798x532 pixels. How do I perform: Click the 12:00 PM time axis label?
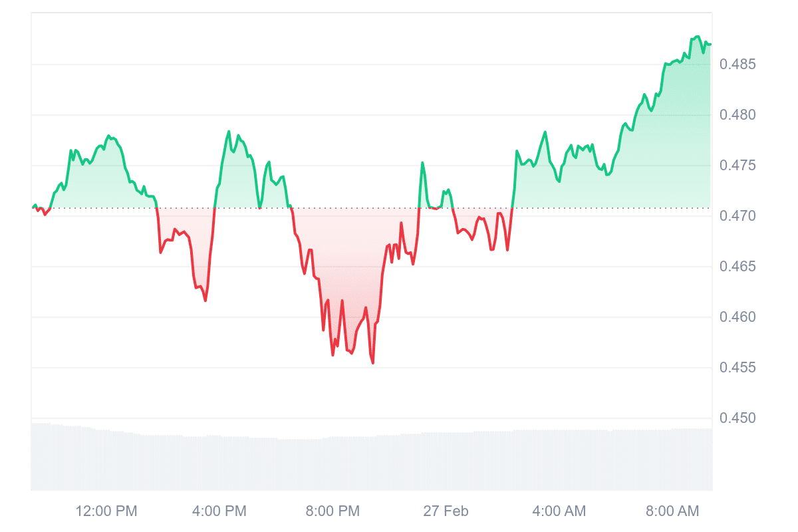pyautogui.click(x=106, y=511)
